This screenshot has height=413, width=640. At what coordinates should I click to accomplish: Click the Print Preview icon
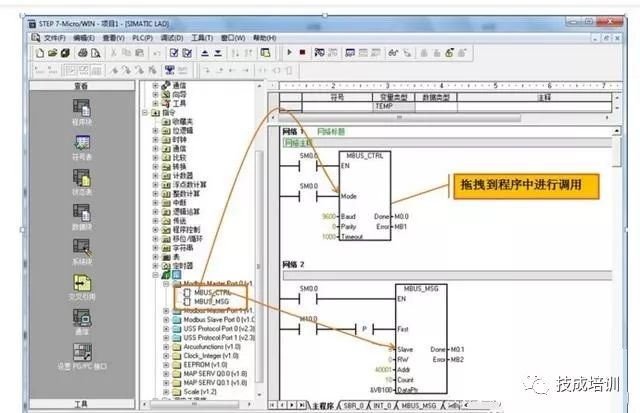click(96, 53)
